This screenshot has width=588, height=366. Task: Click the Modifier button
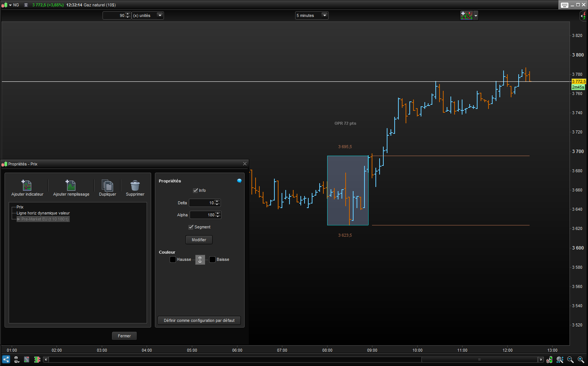coord(199,240)
